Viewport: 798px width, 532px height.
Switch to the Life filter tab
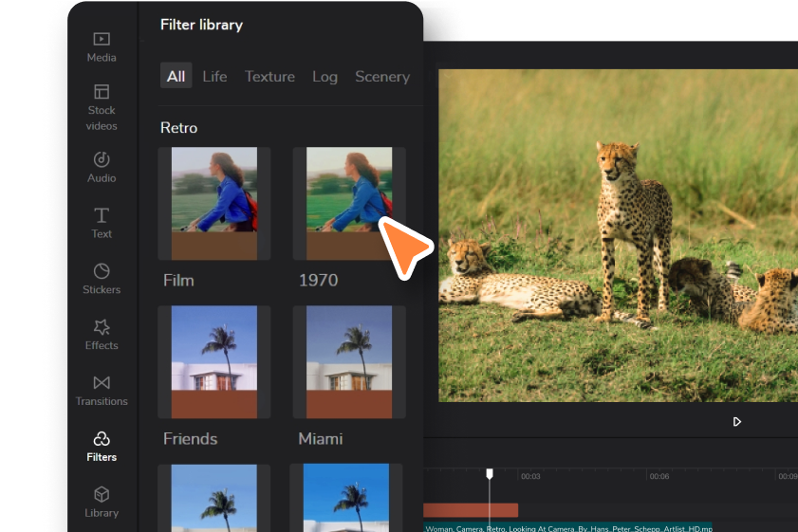click(x=214, y=76)
